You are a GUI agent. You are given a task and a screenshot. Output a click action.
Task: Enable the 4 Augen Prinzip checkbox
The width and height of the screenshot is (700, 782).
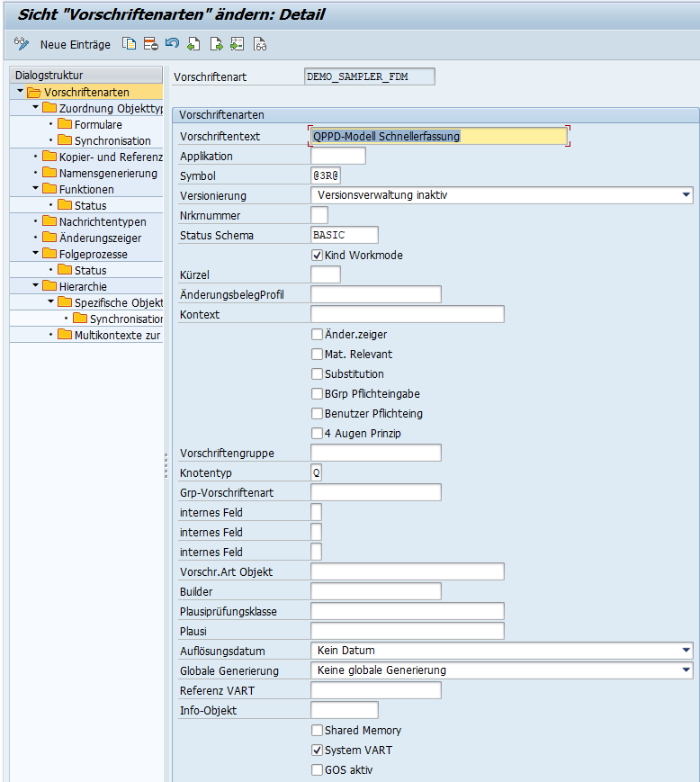click(x=317, y=434)
